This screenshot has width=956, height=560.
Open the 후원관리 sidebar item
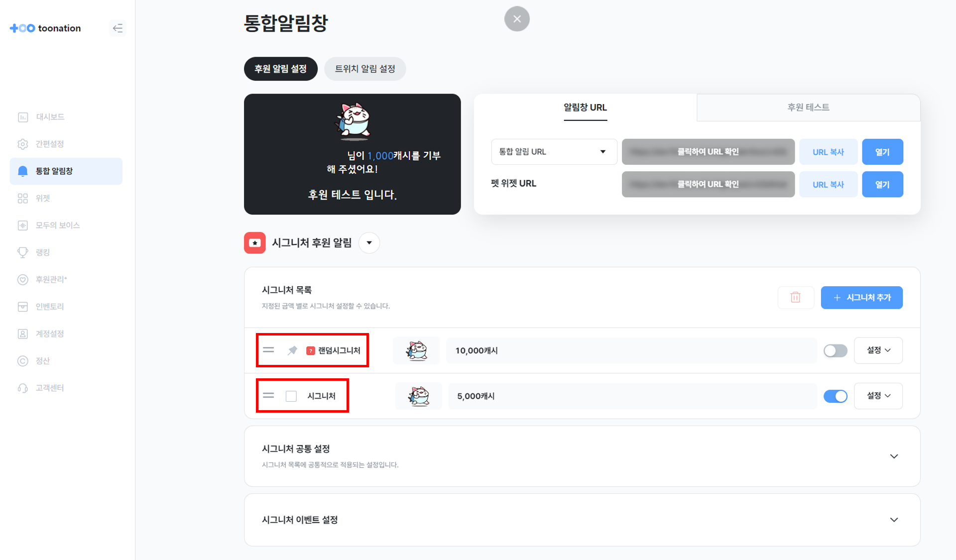click(x=66, y=279)
